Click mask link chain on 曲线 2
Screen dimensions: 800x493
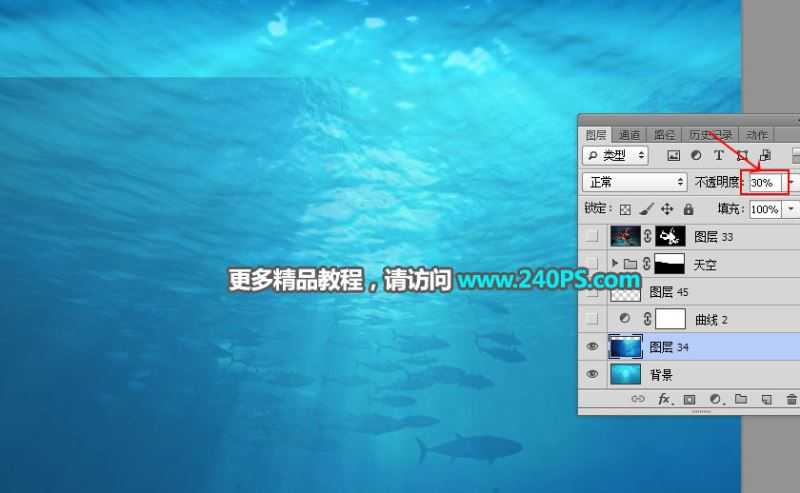(647, 319)
